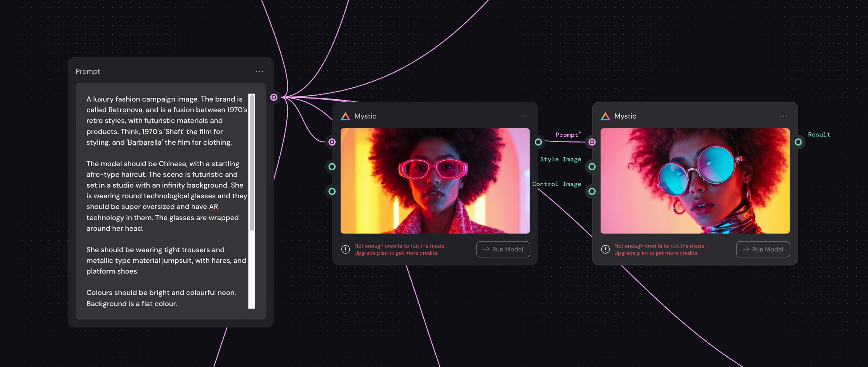This screenshot has width=868, height=367.
Task: Click second Mystic's Style Image input port
Action: [592, 167]
